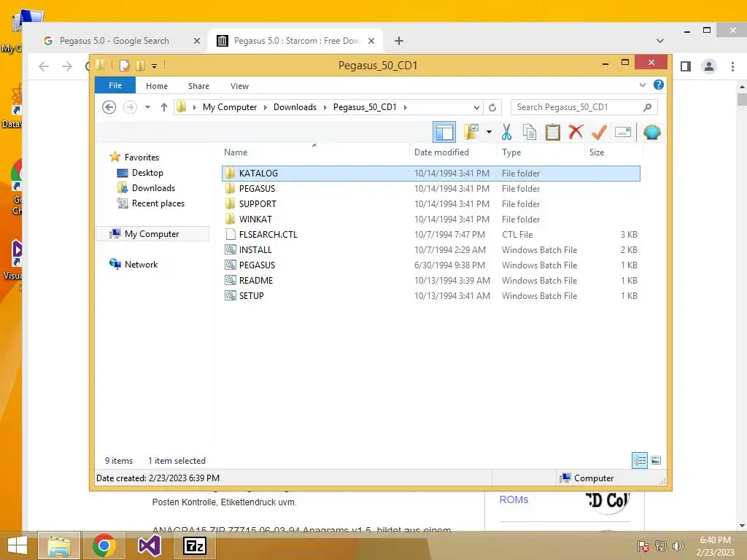747x560 pixels.
Task: Click Properties icon in quick access toolbar
Action: click(x=124, y=65)
